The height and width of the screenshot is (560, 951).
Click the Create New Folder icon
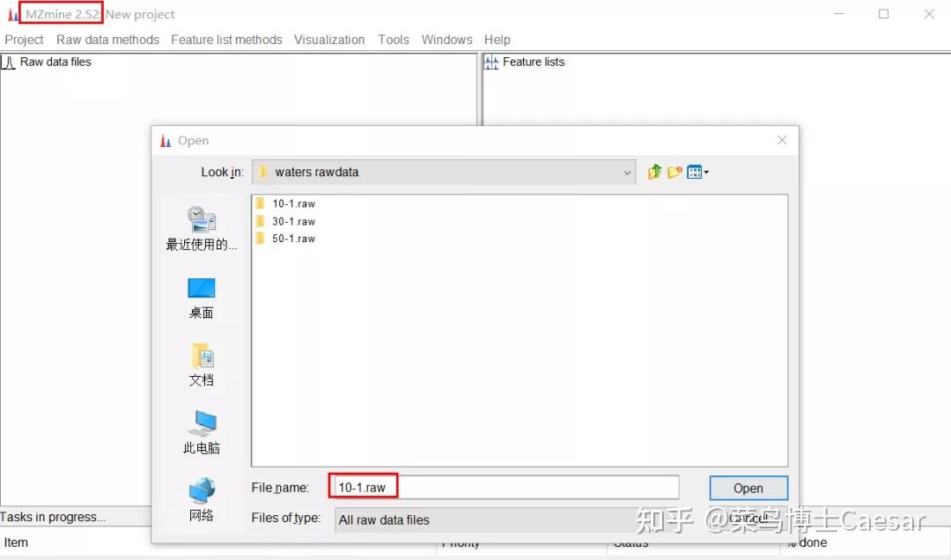674,172
